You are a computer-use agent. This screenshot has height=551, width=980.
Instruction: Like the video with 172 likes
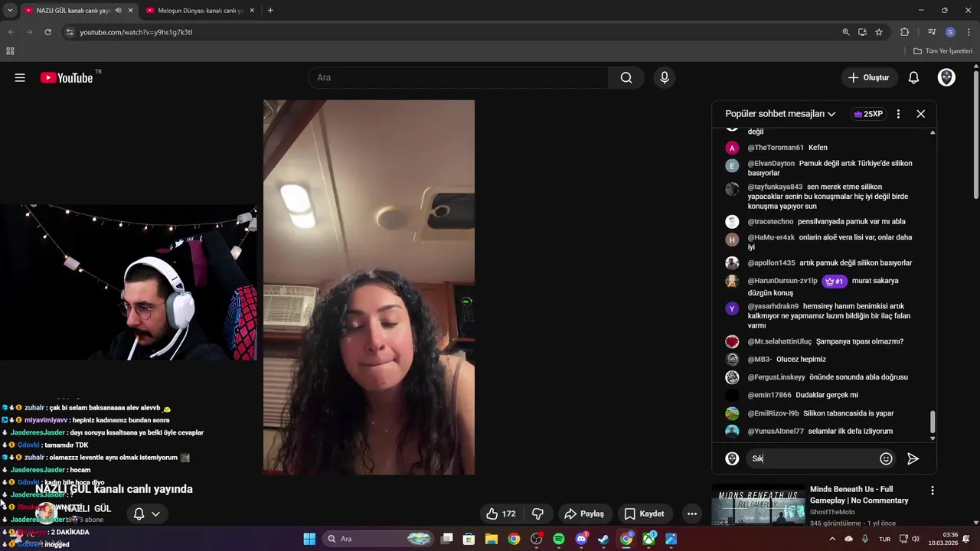pyautogui.click(x=501, y=514)
